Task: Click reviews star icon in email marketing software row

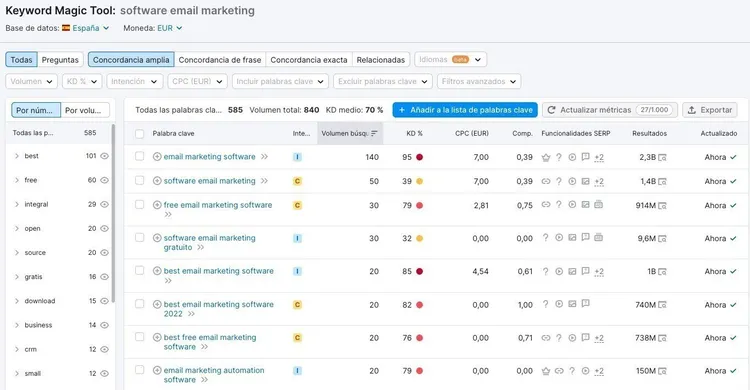Action: [546, 157]
